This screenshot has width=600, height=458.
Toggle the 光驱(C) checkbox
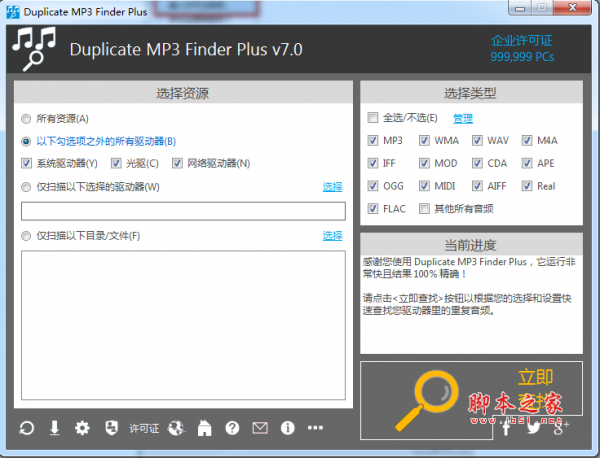(x=116, y=163)
